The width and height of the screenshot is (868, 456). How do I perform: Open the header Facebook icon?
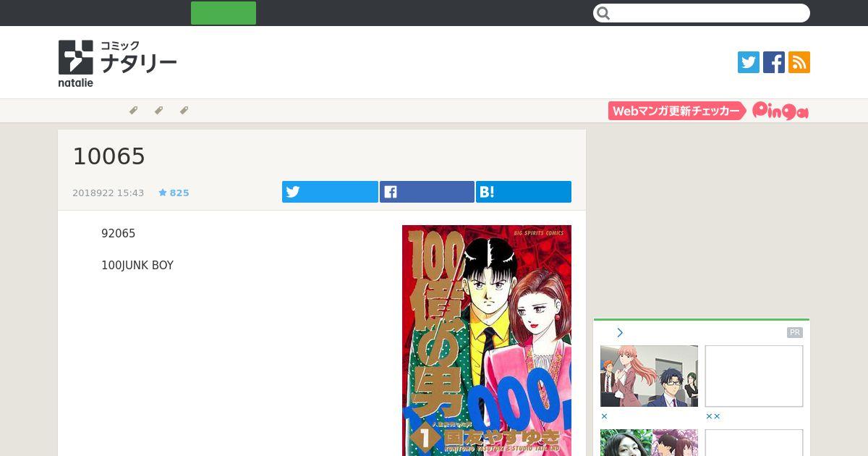pos(774,62)
